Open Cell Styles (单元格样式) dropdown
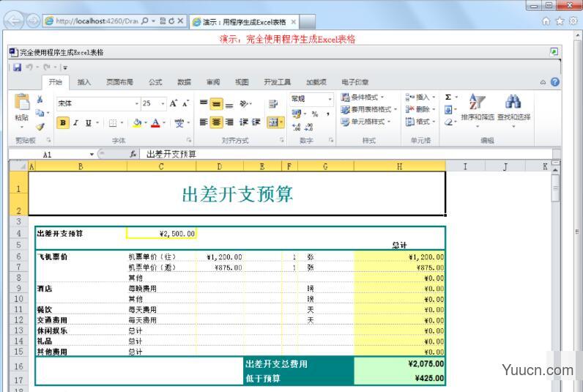 tap(366, 122)
